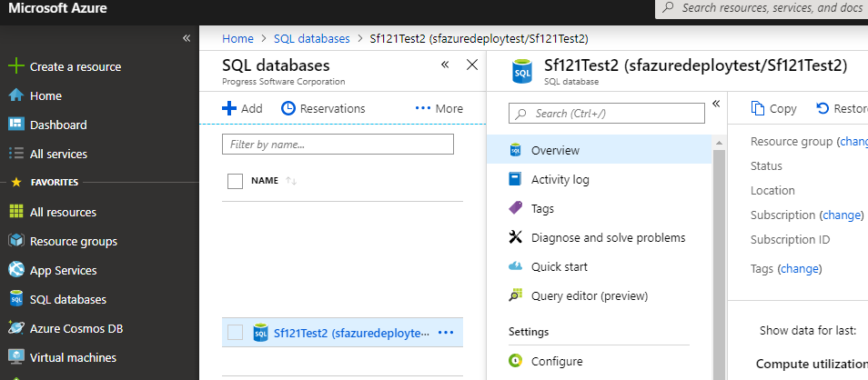Select the Overview menu item
Viewport: 868px width, 380px height.
click(555, 150)
